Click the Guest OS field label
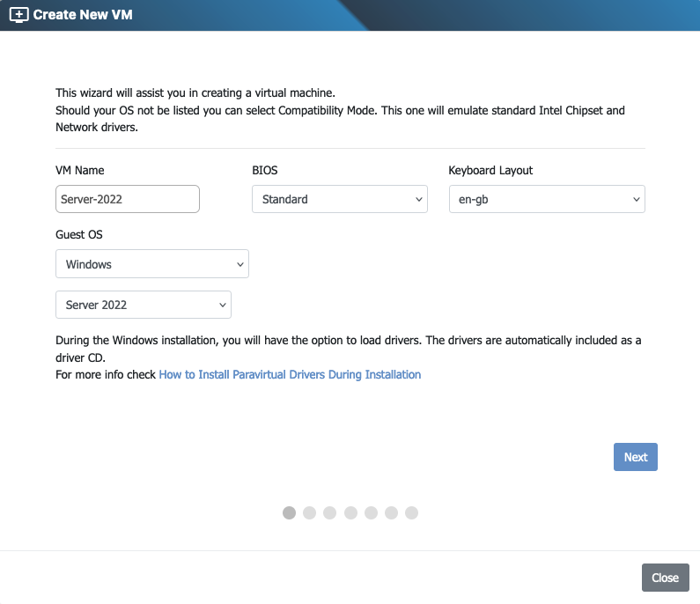700x604 pixels. [78, 235]
